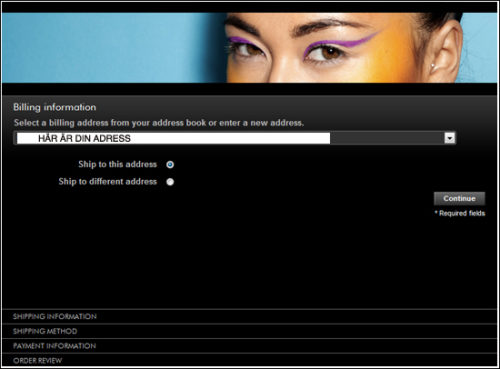Open the billing address dropdown arrow

click(450, 138)
